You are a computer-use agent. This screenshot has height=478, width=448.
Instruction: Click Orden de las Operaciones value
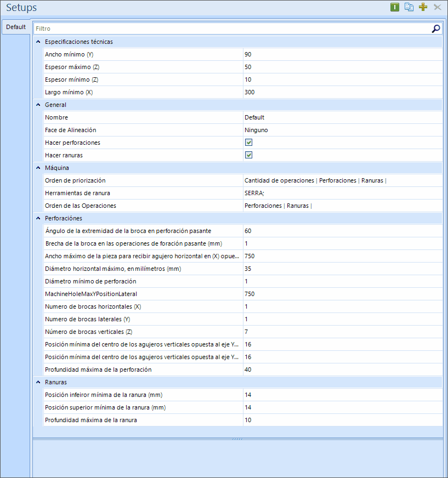[x=343, y=206]
